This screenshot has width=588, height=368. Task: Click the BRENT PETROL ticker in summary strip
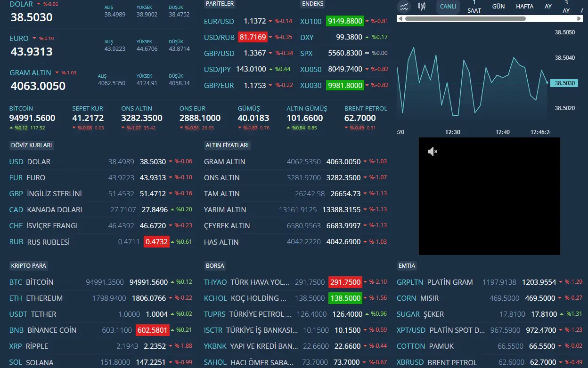tap(366, 118)
